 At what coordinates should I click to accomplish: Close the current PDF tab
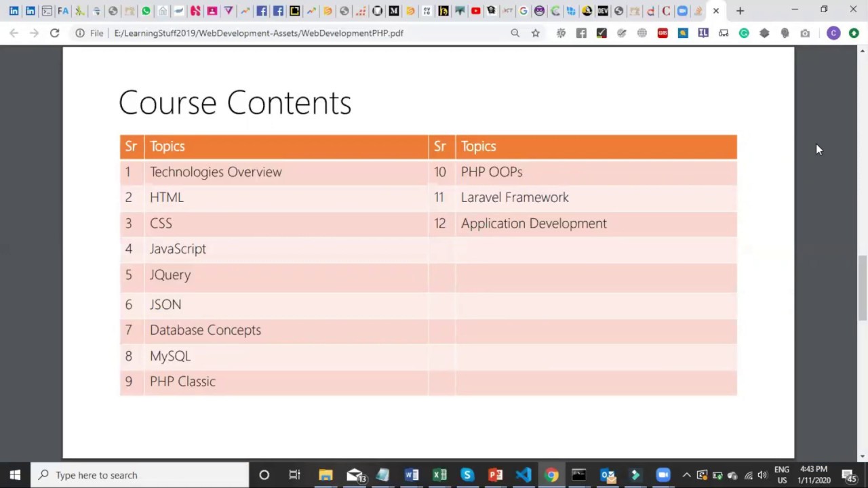(x=715, y=11)
